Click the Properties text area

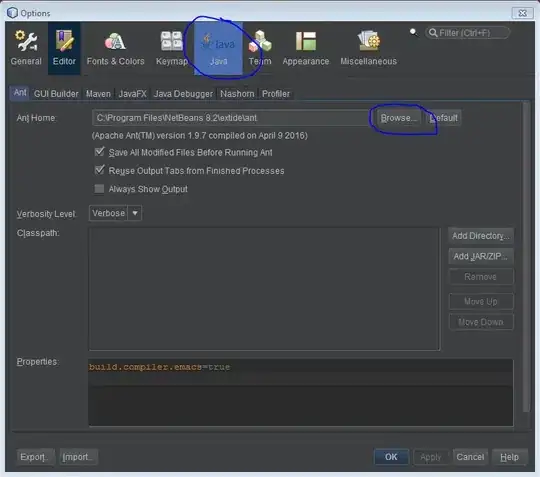[x=301, y=393]
